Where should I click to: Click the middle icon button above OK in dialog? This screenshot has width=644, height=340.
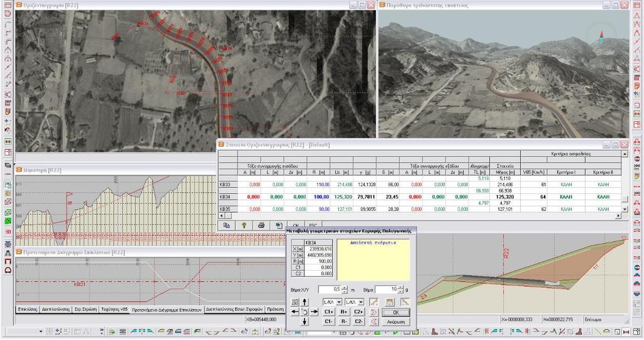point(389,302)
